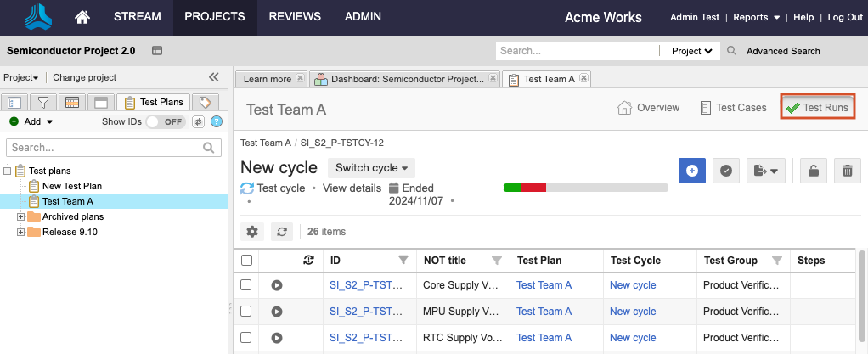
Task: Open the Explorer tree tab icon
Action: click(14, 103)
